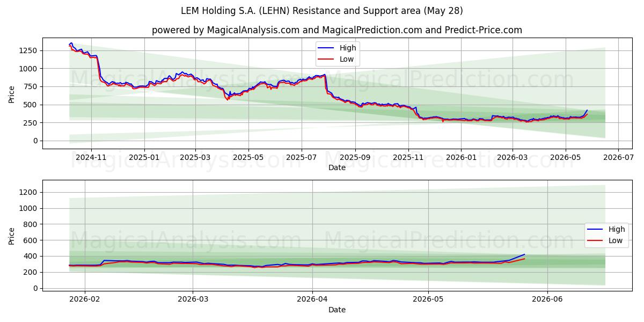The width and height of the screenshot is (644, 322).
Task: Click the 'Price' axis title of top chart
Action: coord(12,94)
